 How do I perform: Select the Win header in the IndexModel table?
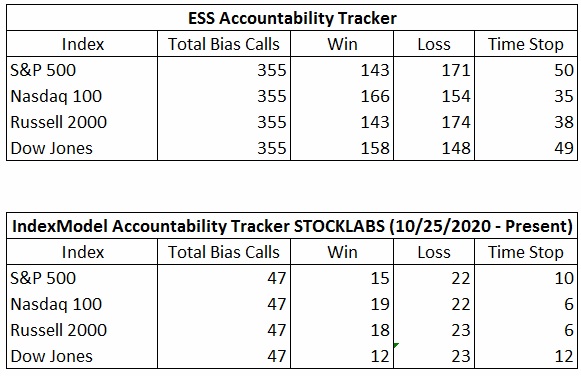[x=342, y=252]
